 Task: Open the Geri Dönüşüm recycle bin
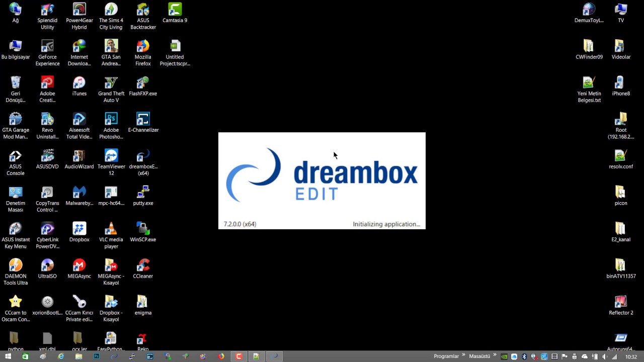[x=16, y=89]
